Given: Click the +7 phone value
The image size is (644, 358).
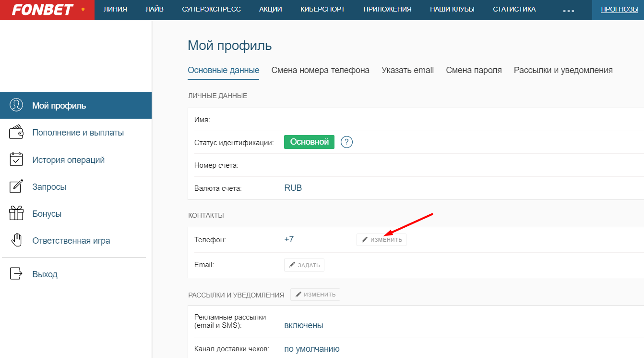Looking at the screenshot, I should click(x=289, y=239).
